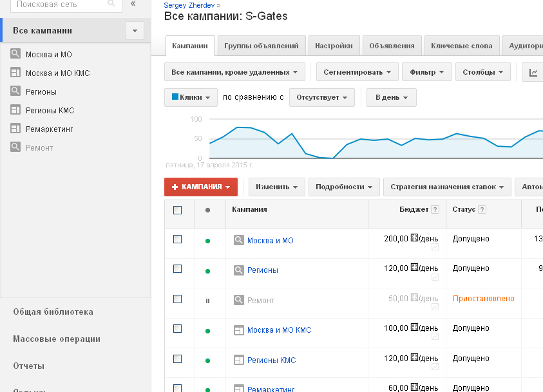Click display icon beside sidebar Регионы КМС
This screenshot has width=543, height=392.
click(x=15, y=109)
